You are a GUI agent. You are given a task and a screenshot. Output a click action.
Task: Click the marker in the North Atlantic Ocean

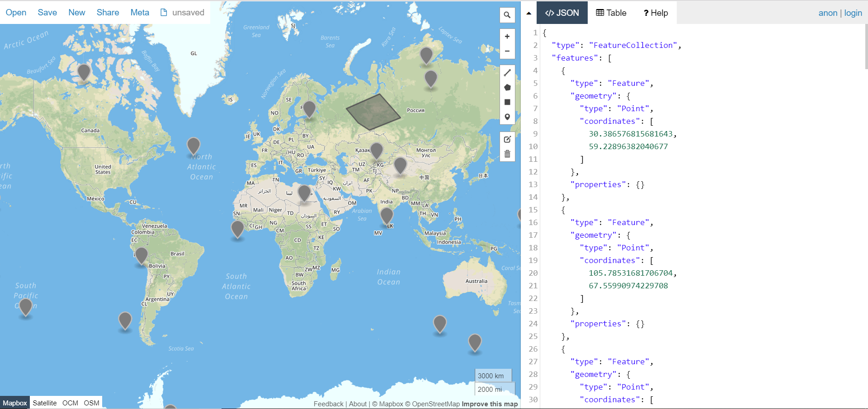[193, 147]
